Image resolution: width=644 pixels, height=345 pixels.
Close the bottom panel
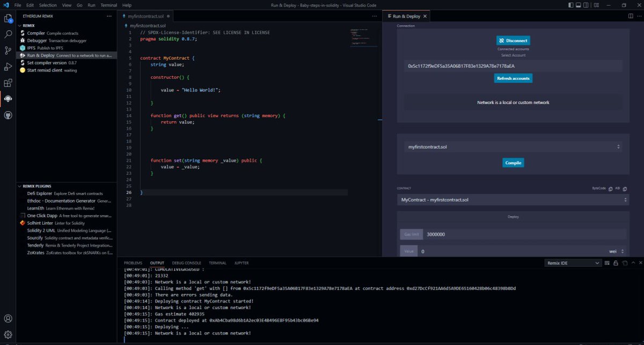click(640, 263)
